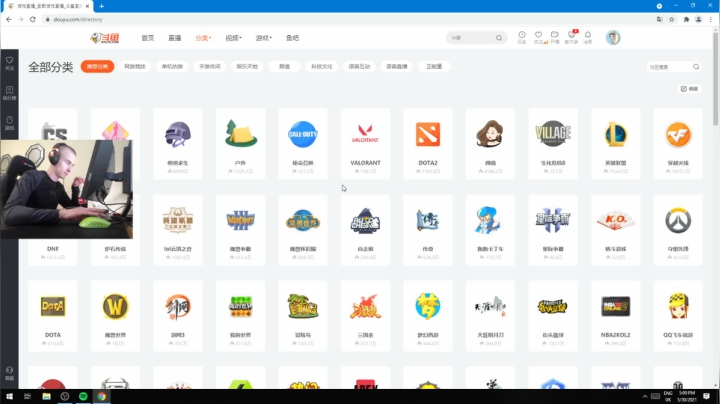Go to 鱼吧 nav item

(292, 38)
